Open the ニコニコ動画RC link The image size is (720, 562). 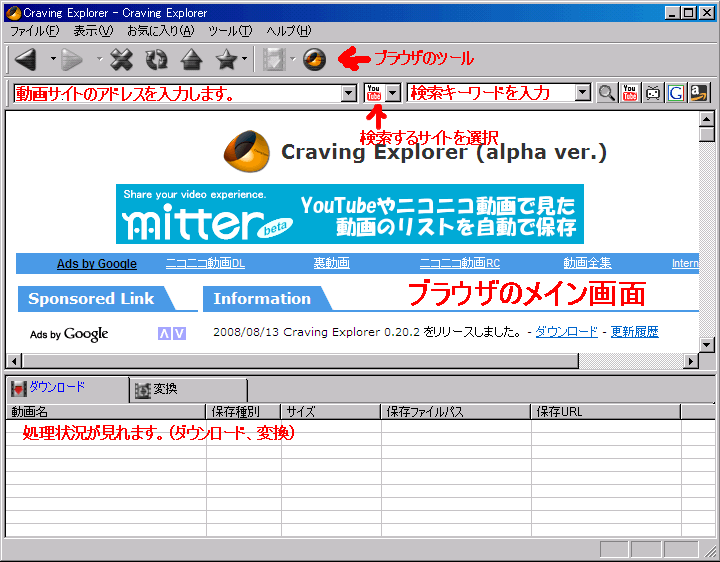(460, 263)
